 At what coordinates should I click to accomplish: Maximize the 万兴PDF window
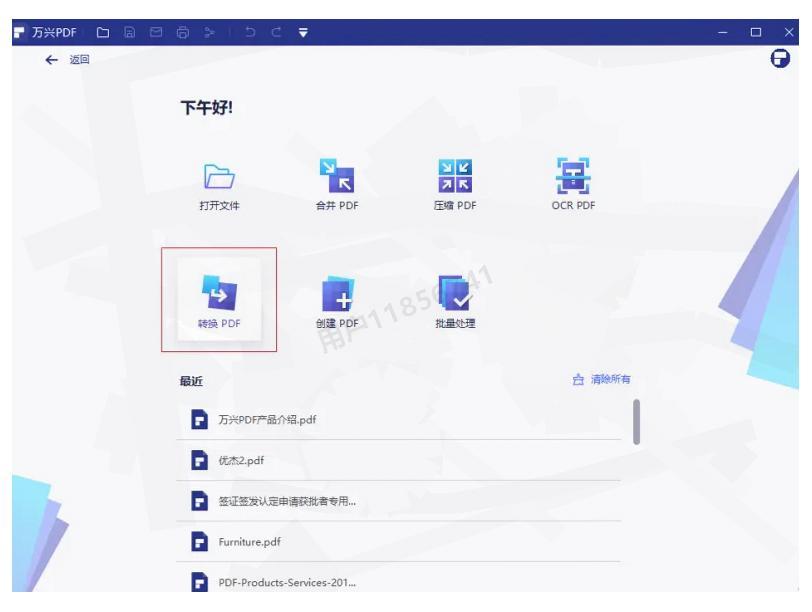click(756, 33)
